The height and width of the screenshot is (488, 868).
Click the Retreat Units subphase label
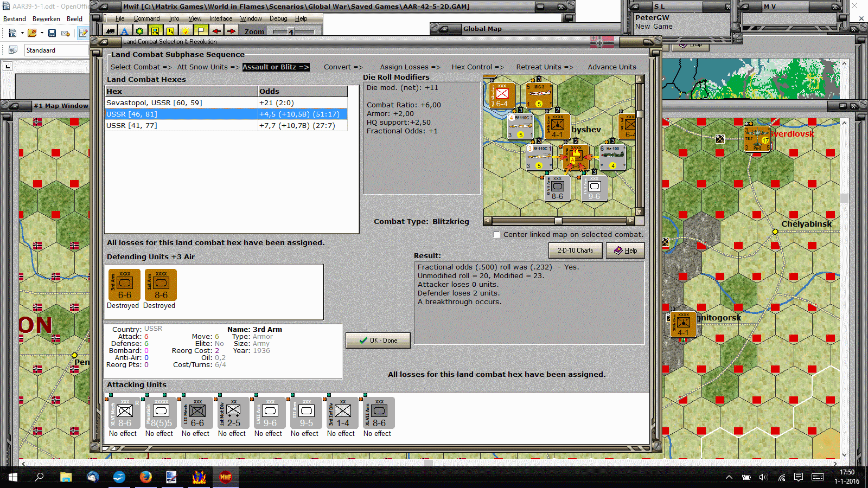[545, 67]
